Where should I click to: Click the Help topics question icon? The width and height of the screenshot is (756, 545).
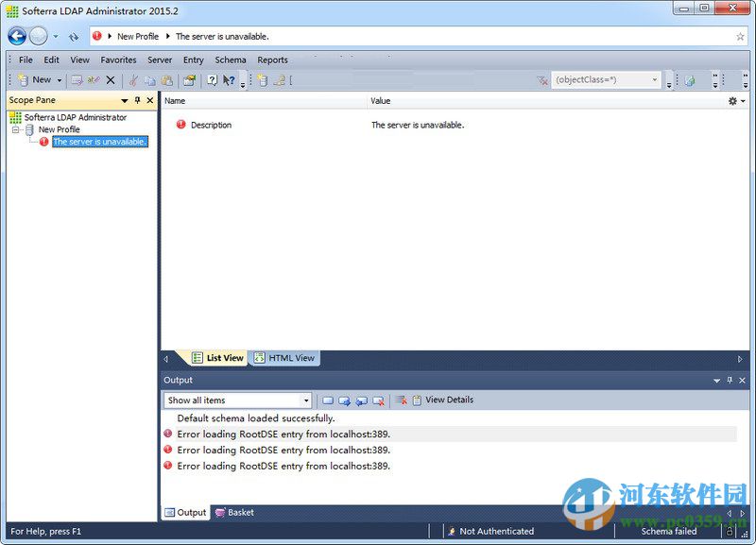(212, 80)
